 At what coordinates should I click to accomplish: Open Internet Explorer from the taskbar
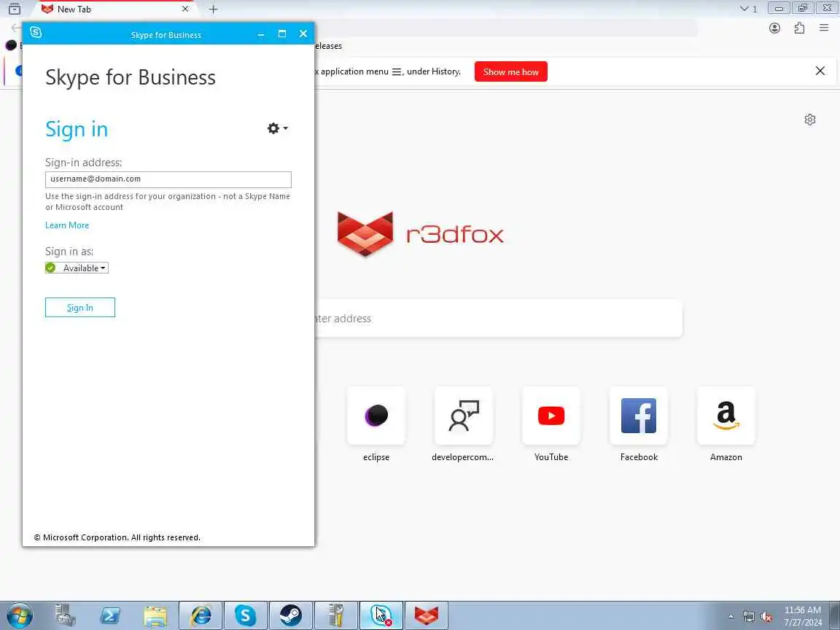[201, 615]
